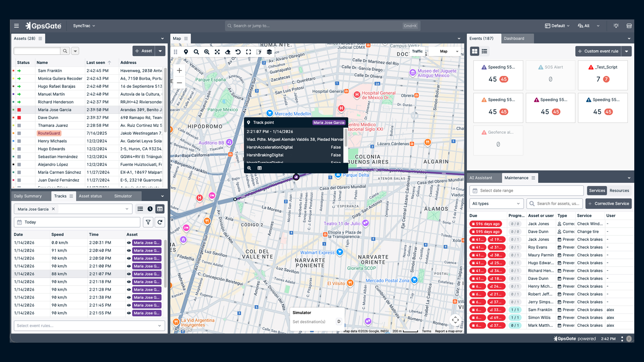Viewport: 644px width, 362px height.
Task: Open the SyncTrac application dropdown
Action: click(x=84, y=26)
